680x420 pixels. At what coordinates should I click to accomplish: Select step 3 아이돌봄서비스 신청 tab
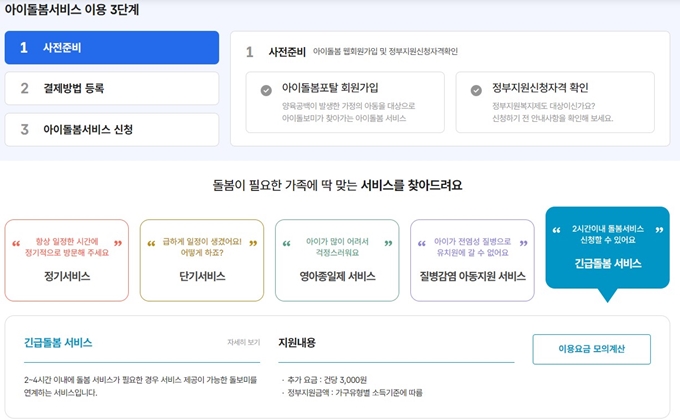(x=112, y=130)
